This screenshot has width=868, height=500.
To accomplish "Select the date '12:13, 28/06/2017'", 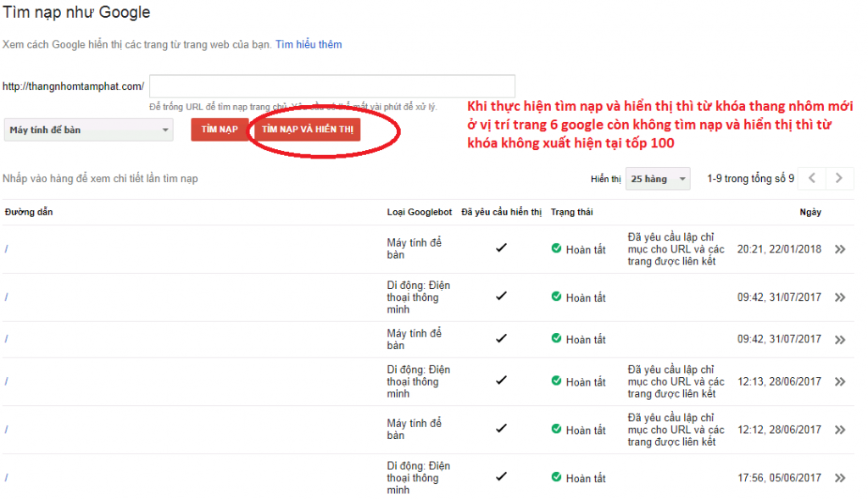I will pyautogui.click(x=779, y=381).
